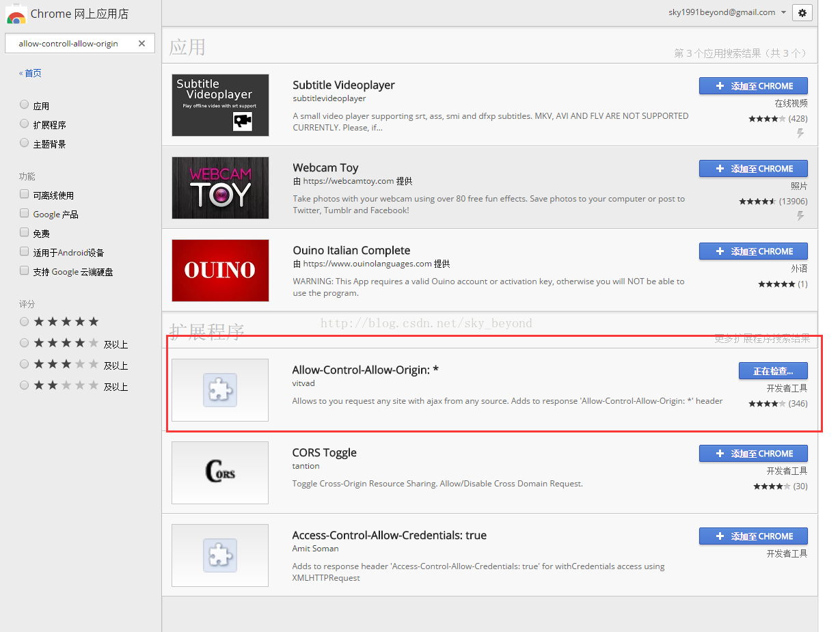Check 支持 Google 云端硬盘 option
Image resolution: width=840 pixels, height=632 pixels.
(25, 271)
